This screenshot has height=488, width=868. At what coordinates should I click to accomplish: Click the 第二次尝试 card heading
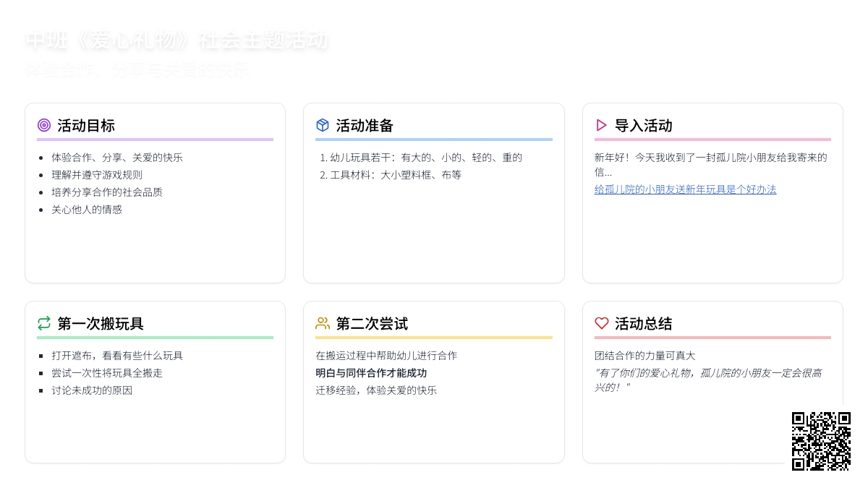click(372, 324)
